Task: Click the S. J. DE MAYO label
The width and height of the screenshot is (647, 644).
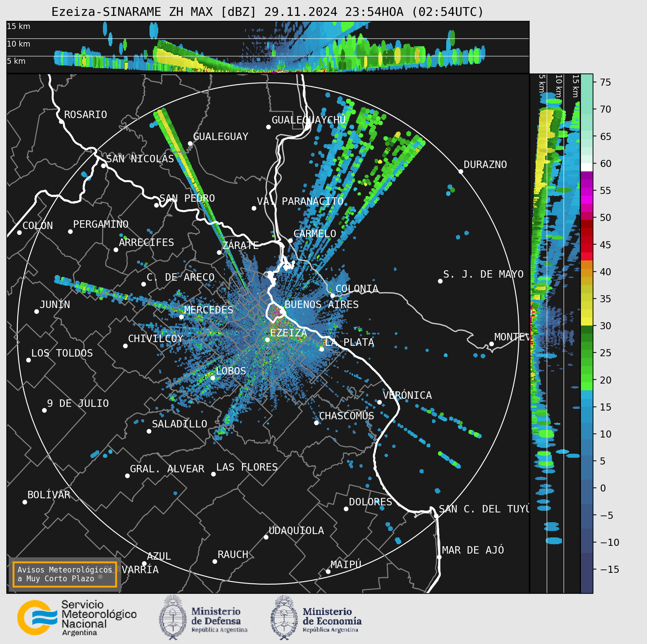Action: (483, 274)
